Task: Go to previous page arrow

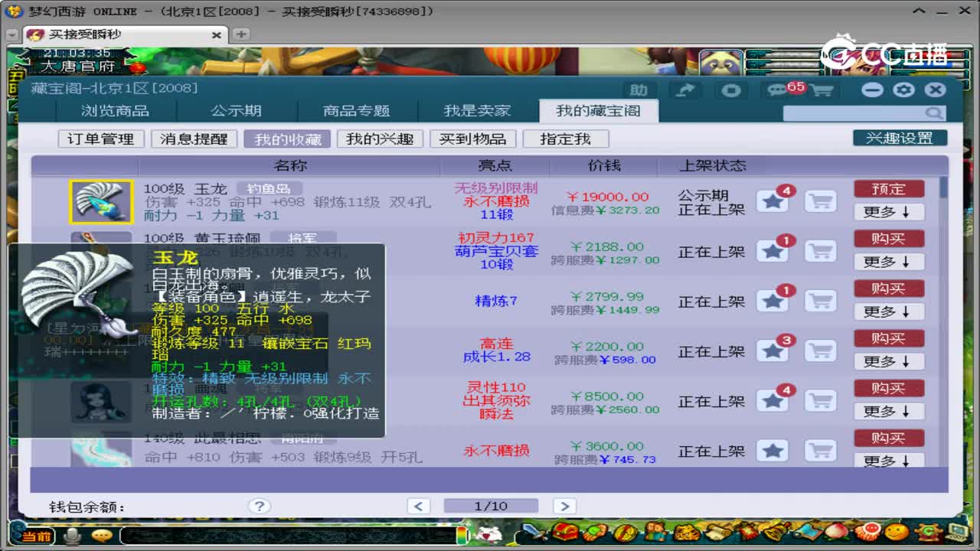Action: [418, 506]
